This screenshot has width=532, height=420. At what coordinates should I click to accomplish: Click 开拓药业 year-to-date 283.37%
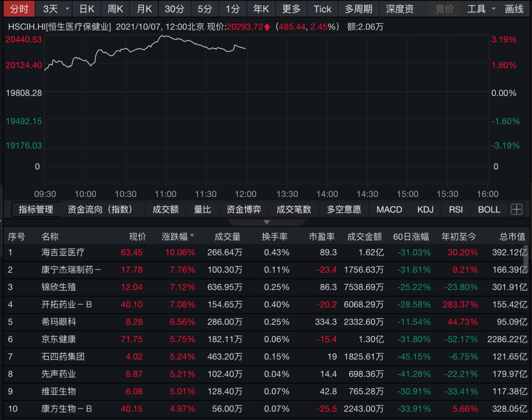pyautogui.click(x=460, y=304)
